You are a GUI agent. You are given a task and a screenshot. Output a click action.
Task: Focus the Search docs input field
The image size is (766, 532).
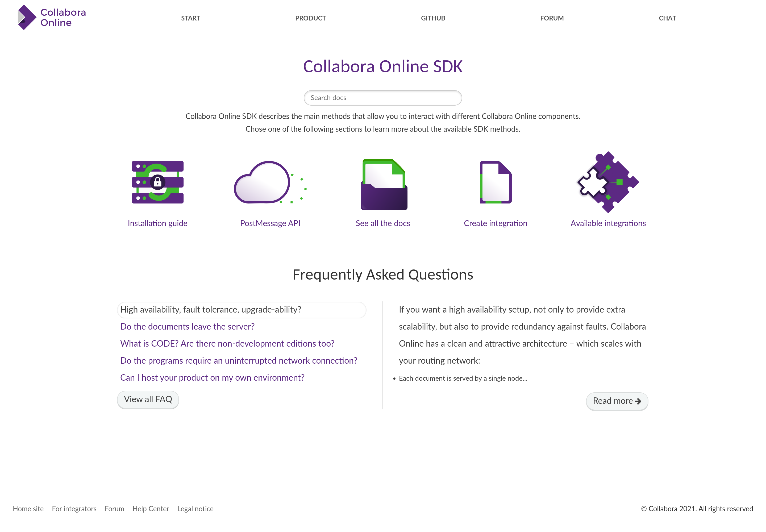[383, 98]
